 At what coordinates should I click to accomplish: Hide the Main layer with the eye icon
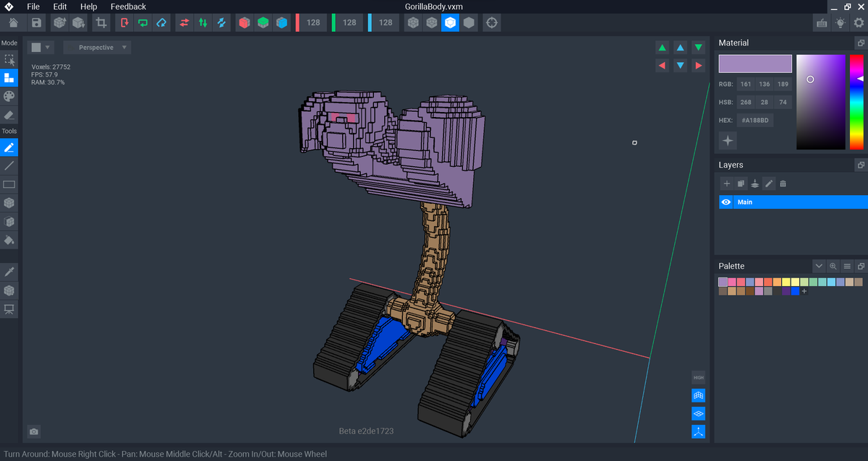pyautogui.click(x=726, y=202)
